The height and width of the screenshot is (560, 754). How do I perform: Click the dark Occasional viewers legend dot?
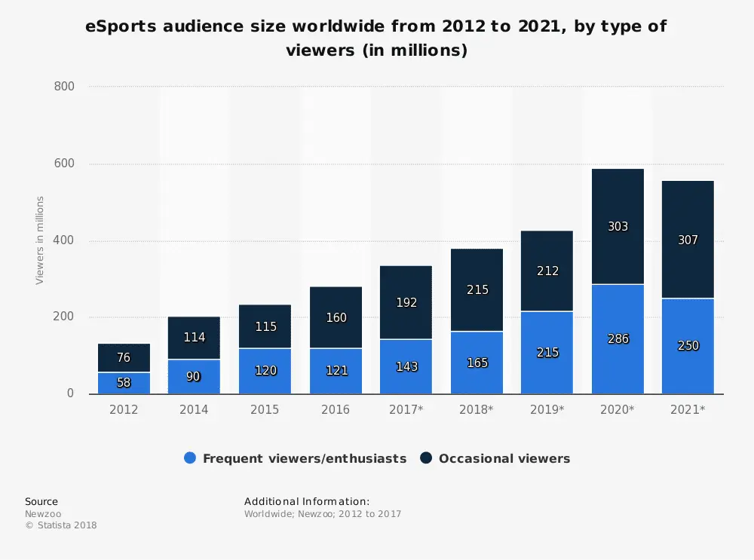pyautogui.click(x=426, y=457)
